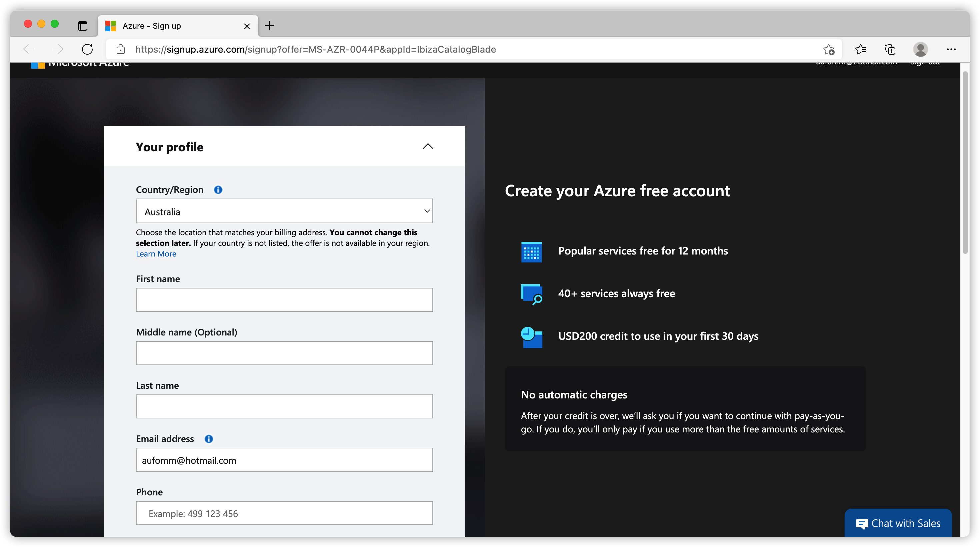The width and height of the screenshot is (980, 547).
Task: Reload the page with refresh icon
Action: pyautogui.click(x=87, y=49)
